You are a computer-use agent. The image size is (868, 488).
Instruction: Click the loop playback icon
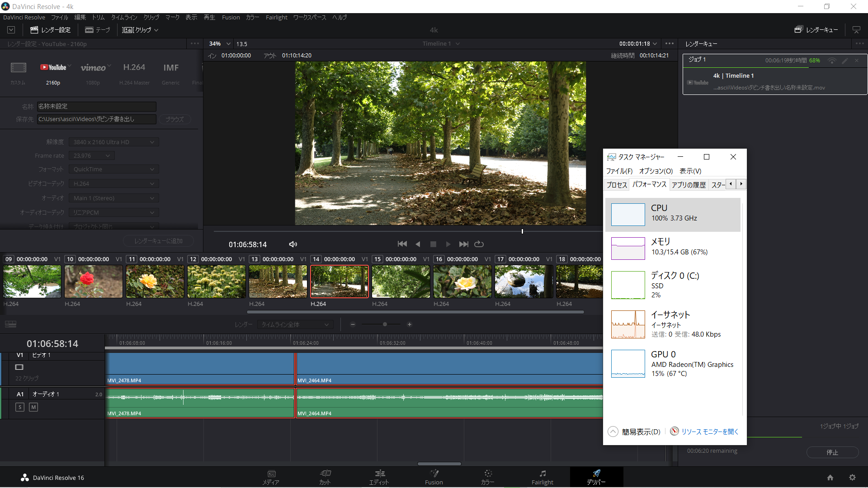pyautogui.click(x=479, y=244)
